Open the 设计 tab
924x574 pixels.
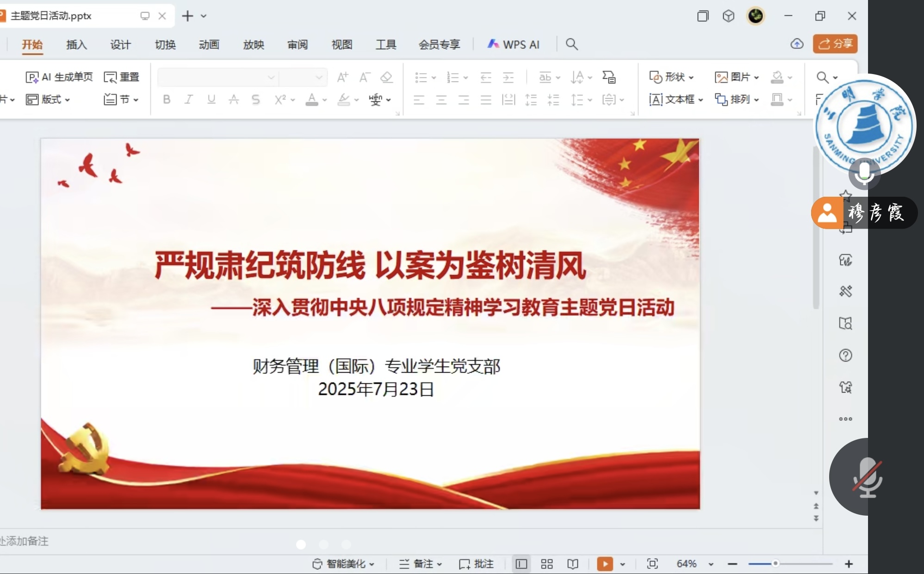click(121, 44)
